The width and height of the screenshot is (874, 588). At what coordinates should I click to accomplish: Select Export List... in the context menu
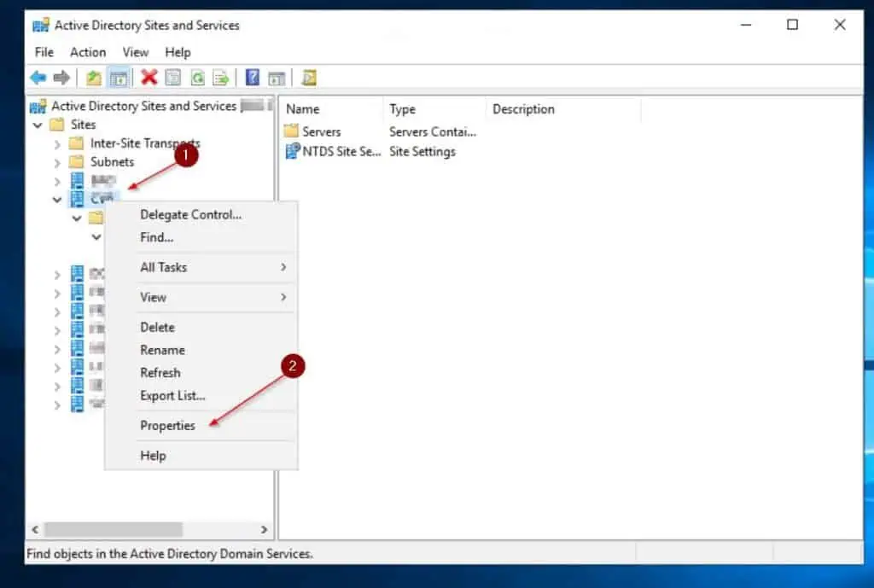[x=201, y=396]
